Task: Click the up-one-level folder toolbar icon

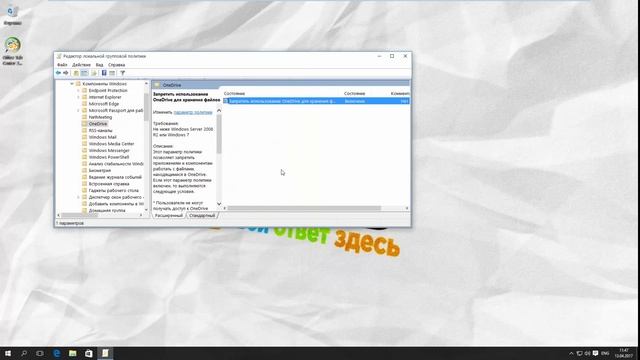Action: (76, 73)
